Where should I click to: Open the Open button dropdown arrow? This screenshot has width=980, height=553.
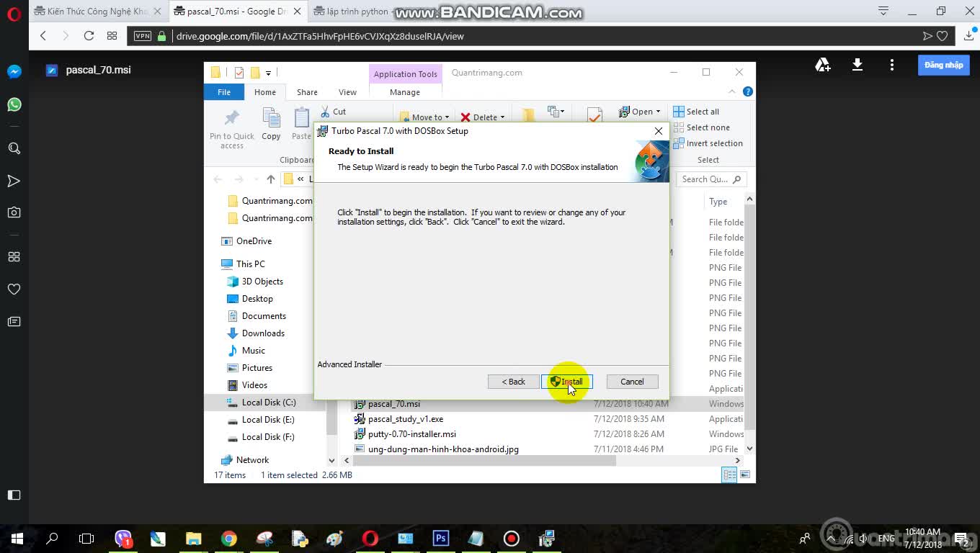(658, 112)
